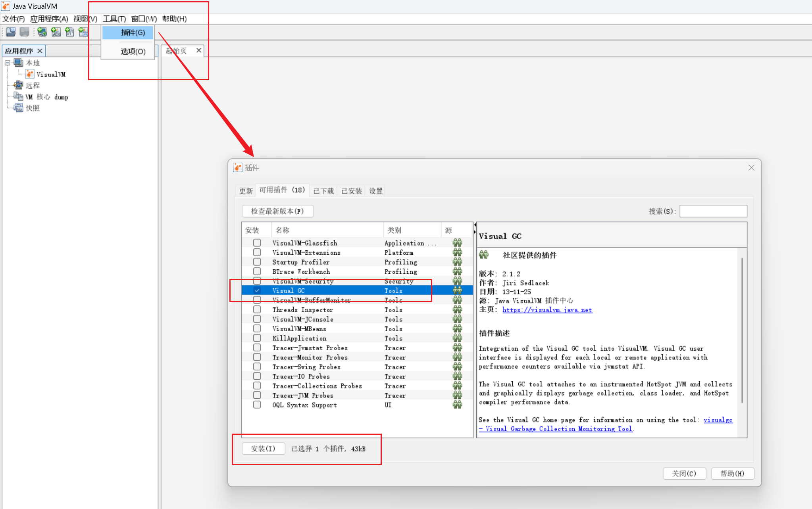Open the https://visualvm.java.net homepage link
812x509 pixels.
coord(547,310)
